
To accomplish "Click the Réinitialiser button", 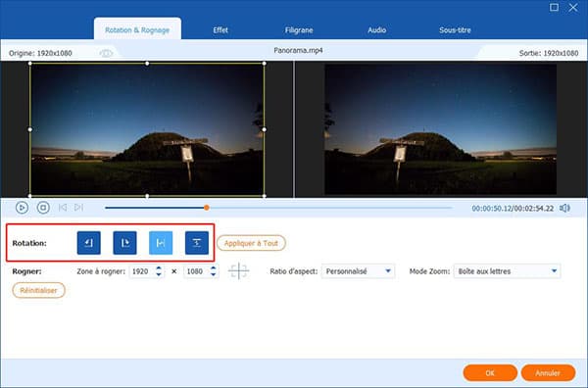I will coord(38,290).
